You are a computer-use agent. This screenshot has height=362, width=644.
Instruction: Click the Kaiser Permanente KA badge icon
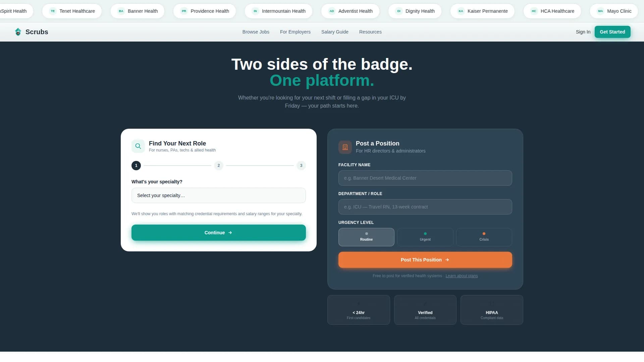pyautogui.click(x=461, y=11)
